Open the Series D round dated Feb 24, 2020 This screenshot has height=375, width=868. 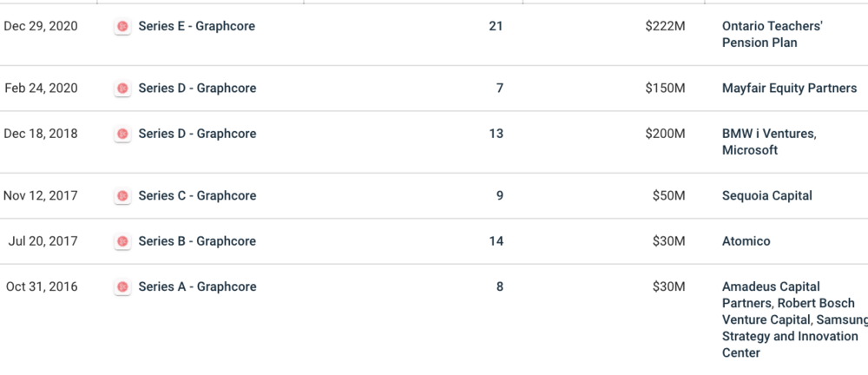pyautogui.click(x=197, y=88)
